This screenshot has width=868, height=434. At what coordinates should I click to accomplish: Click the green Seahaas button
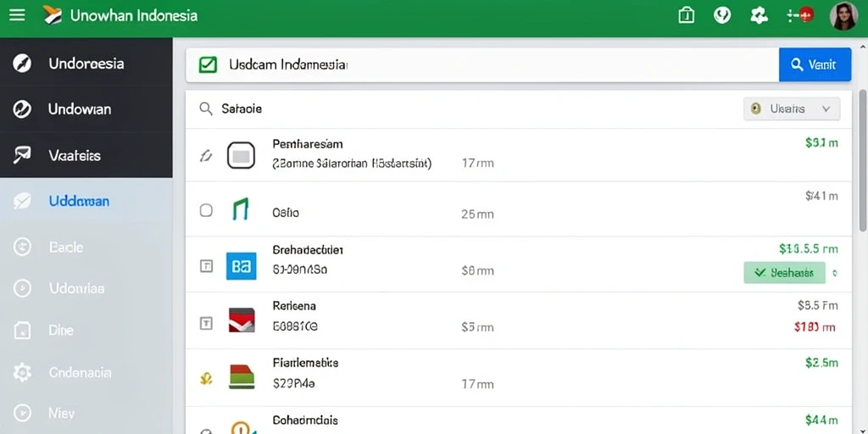tap(784, 273)
